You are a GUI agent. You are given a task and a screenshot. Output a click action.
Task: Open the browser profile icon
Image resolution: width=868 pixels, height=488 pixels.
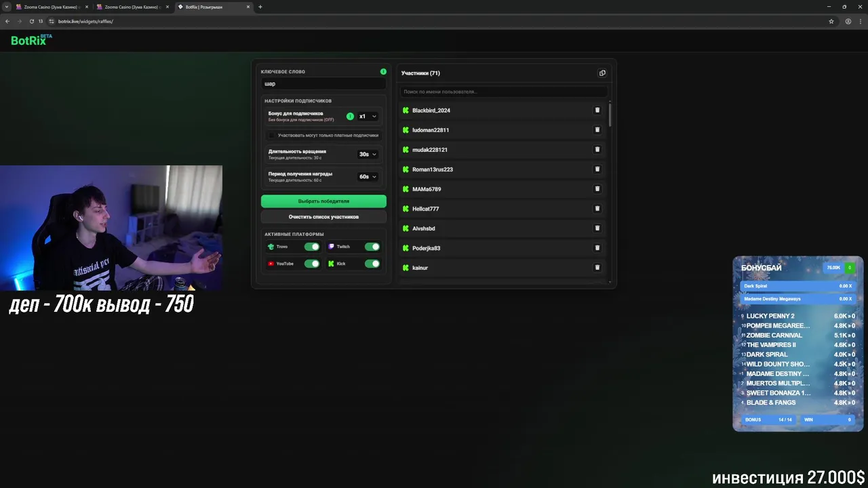click(848, 21)
